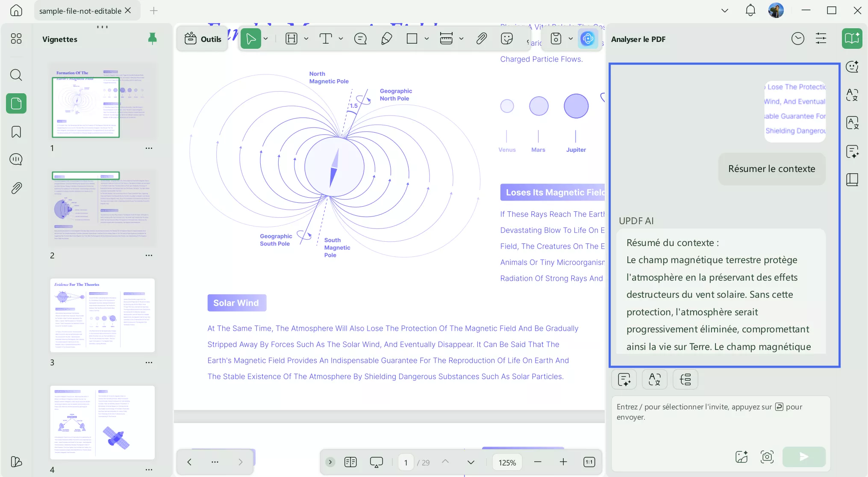868x477 pixels.
Task: Open page 3 thumbnail
Action: tap(103, 315)
